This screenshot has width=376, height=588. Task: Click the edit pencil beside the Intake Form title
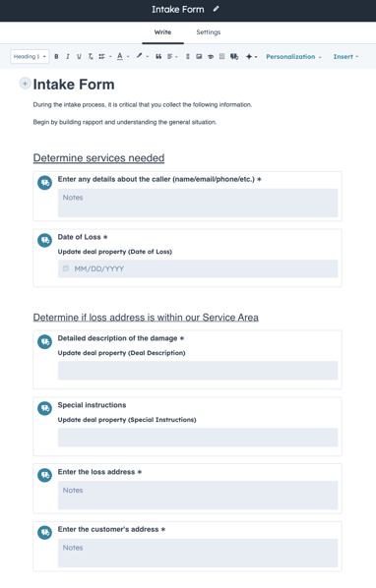[x=216, y=9]
